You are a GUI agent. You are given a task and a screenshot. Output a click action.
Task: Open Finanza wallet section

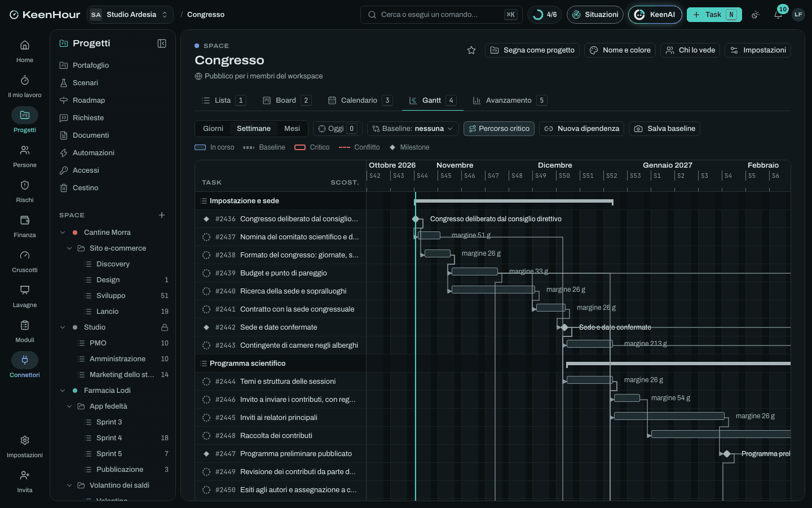pos(25,226)
